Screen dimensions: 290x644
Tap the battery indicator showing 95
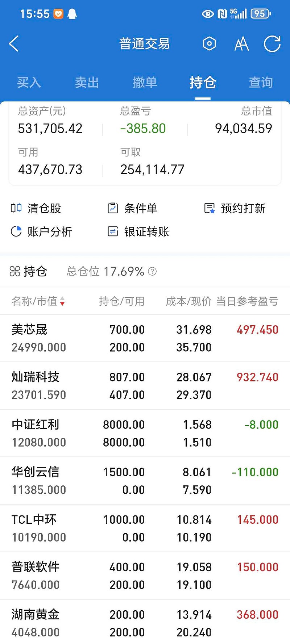[x=261, y=14]
